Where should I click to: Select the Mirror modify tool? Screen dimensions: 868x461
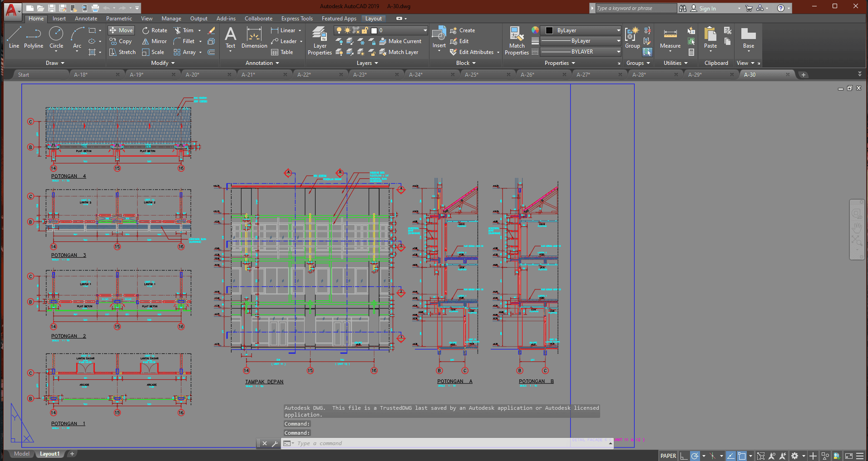154,41
